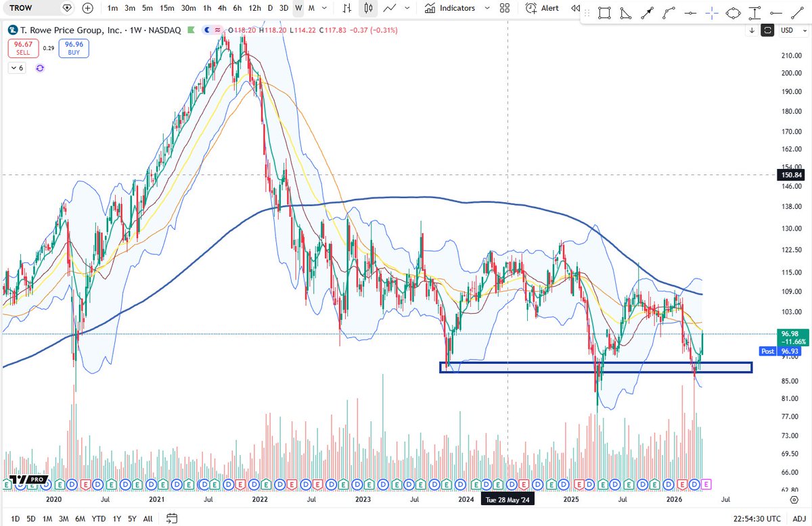Click the compare or add symbol plus icon
The height and width of the screenshot is (526, 812).
click(x=88, y=8)
